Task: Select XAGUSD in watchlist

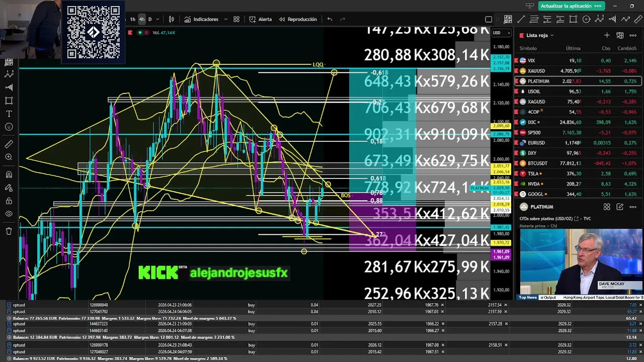Action: 578,102
